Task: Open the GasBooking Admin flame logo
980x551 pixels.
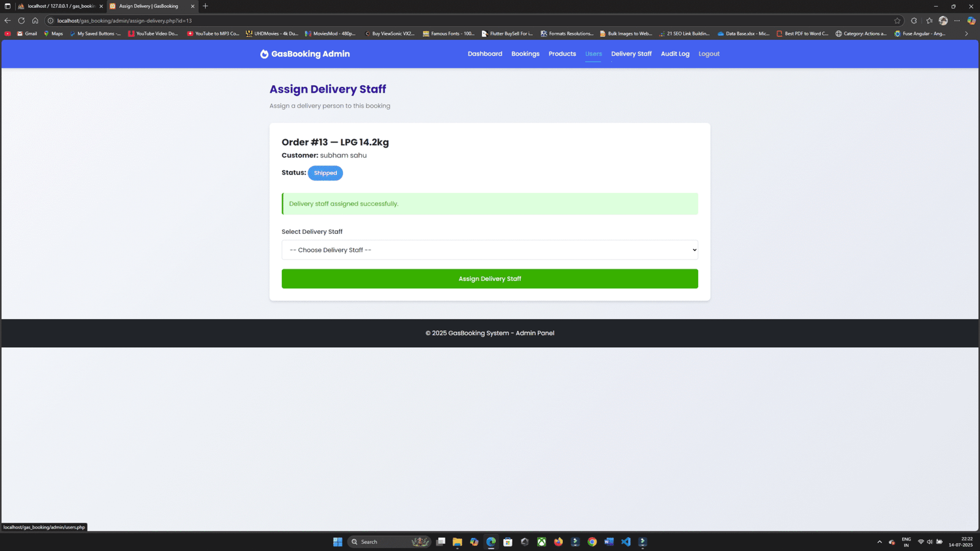Action: [x=263, y=54]
